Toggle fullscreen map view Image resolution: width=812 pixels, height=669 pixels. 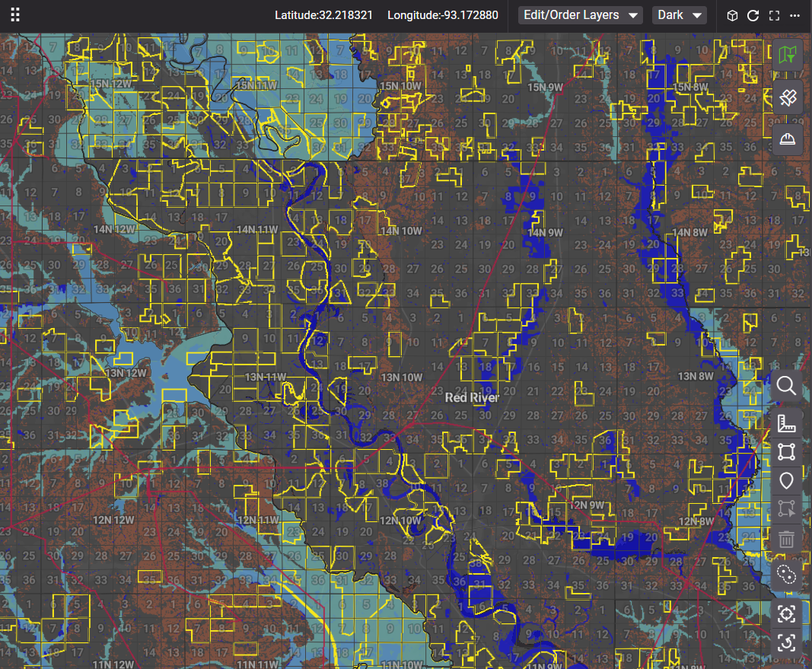tap(775, 16)
